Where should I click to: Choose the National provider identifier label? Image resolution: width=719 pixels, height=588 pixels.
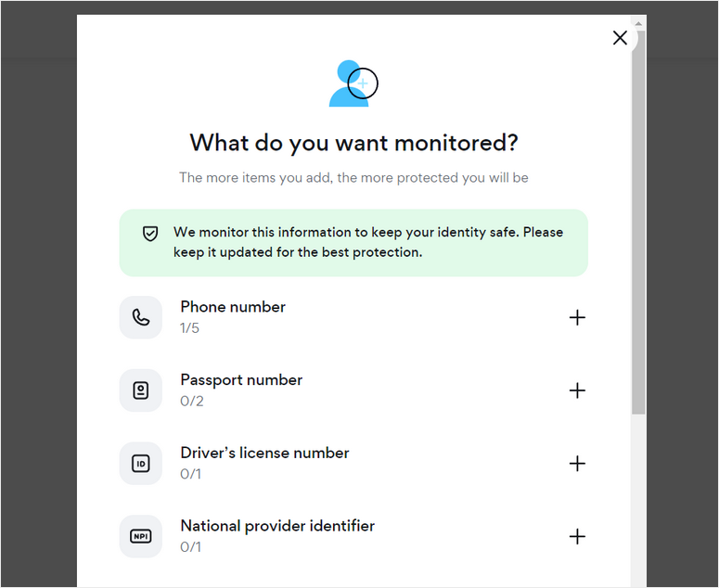tap(277, 526)
